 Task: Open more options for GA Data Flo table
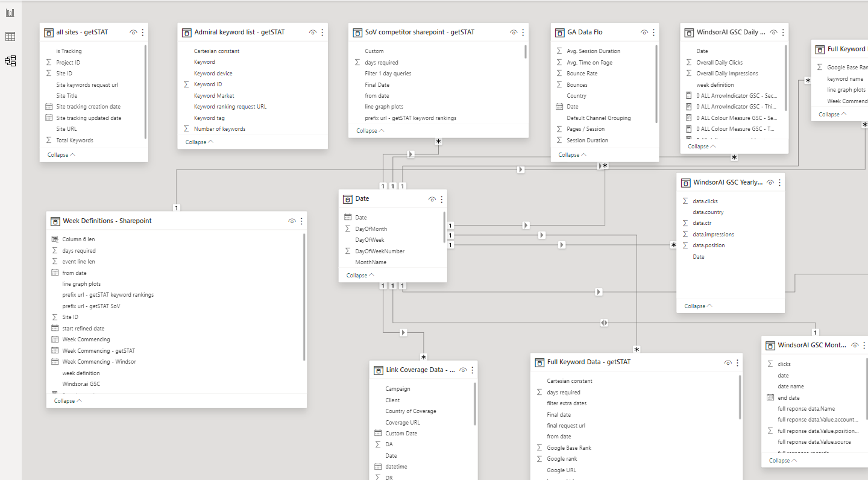[654, 33]
